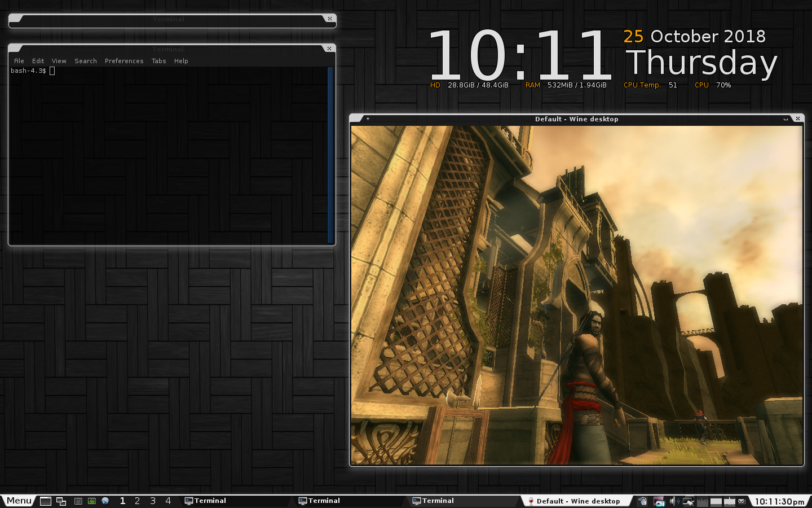Click the Terminal window vertical scrollbar

pos(330,155)
